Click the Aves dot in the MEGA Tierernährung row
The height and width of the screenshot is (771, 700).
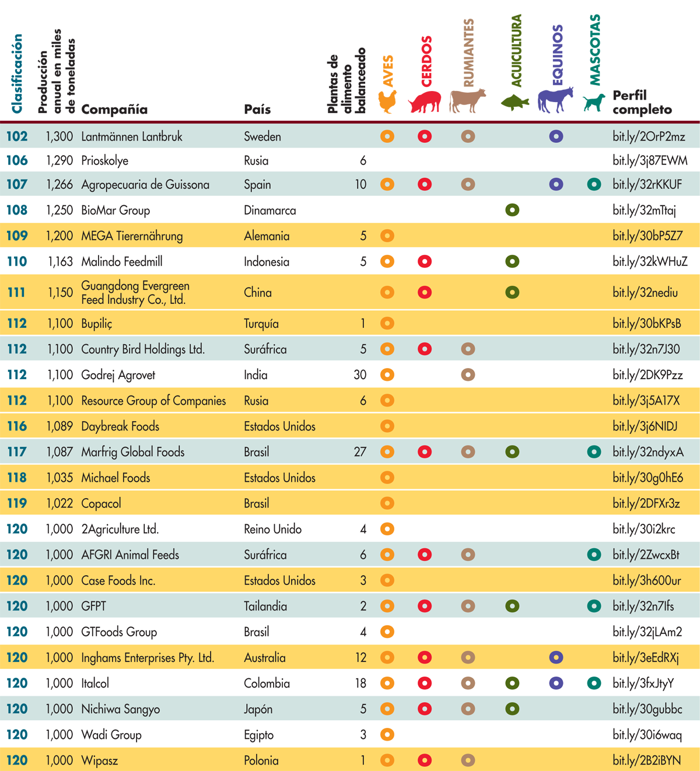[x=387, y=236]
